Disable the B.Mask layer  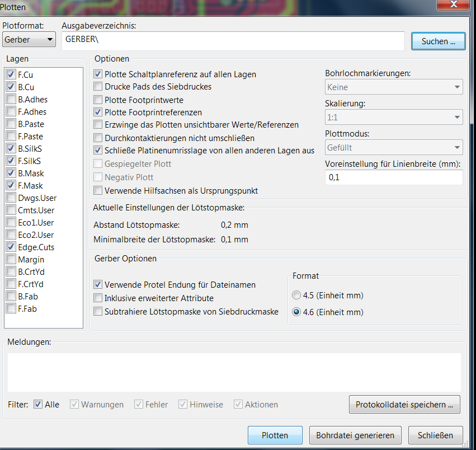coord(11,173)
